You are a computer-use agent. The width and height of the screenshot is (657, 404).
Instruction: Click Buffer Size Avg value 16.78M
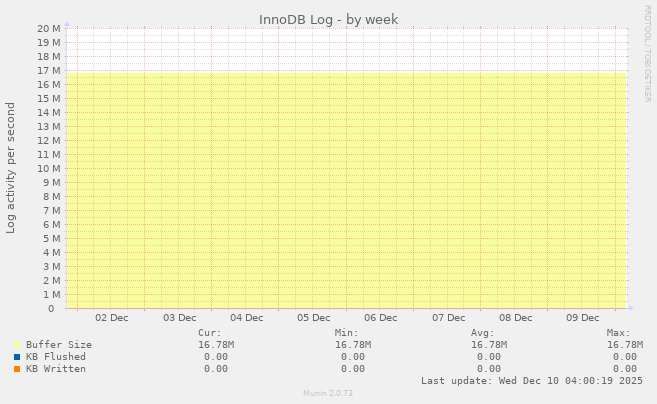pos(489,345)
